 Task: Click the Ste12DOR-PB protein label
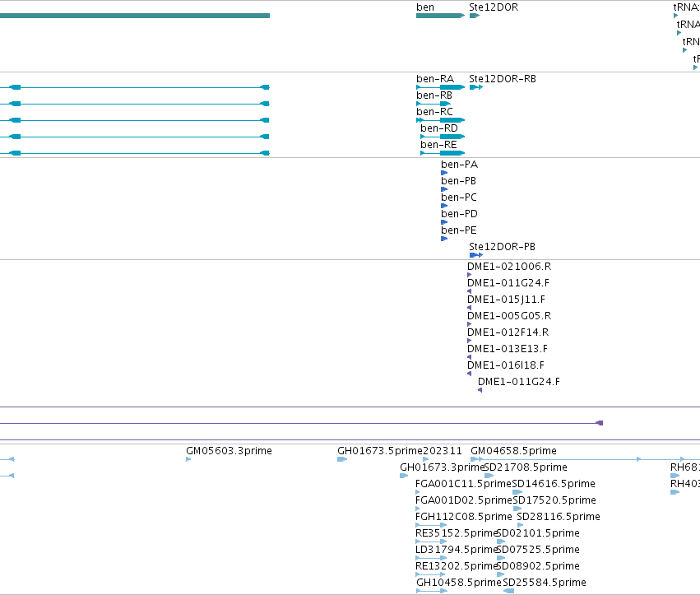[x=502, y=247]
